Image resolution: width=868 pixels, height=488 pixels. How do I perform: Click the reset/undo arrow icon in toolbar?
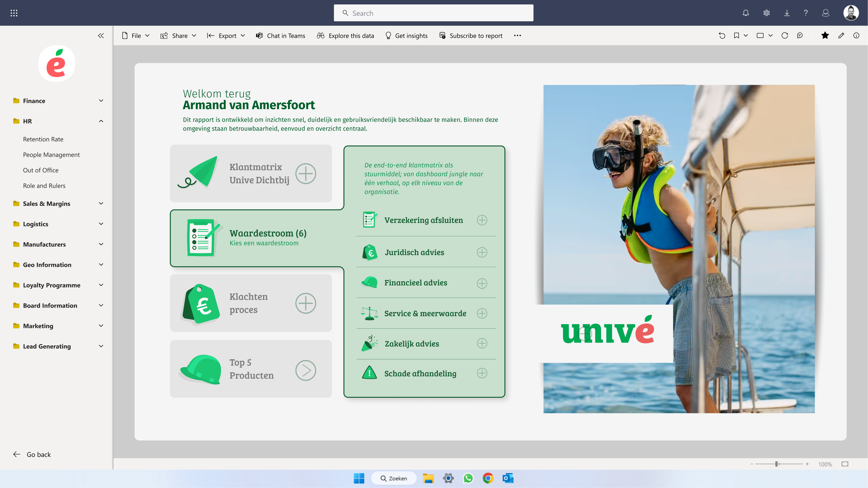tap(722, 35)
